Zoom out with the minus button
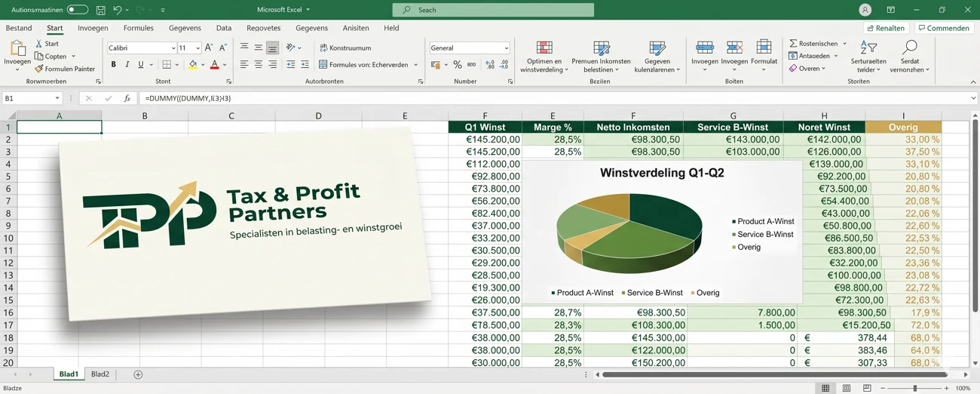The width and height of the screenshot is (980, 394). [x=883, y=388]
